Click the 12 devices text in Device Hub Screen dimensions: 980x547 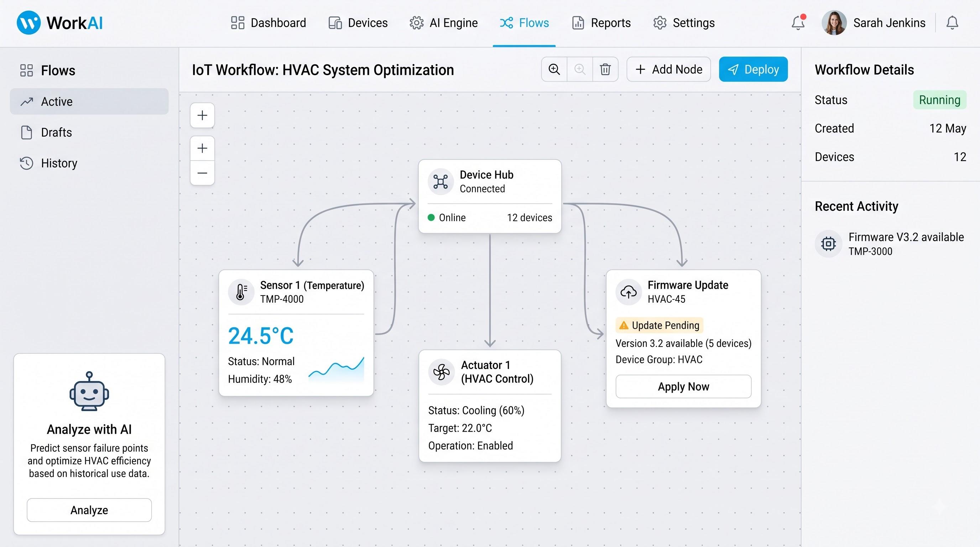pos(529,218)
